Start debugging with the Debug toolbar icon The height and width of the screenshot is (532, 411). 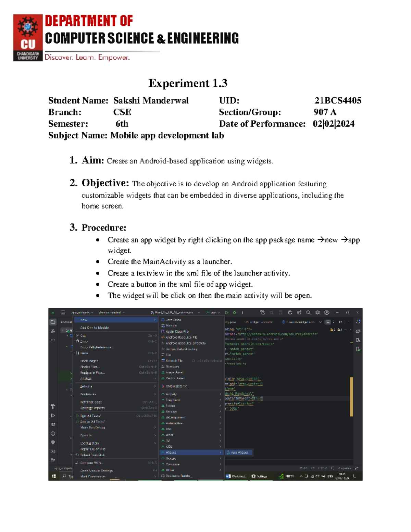tap(235, 312)
